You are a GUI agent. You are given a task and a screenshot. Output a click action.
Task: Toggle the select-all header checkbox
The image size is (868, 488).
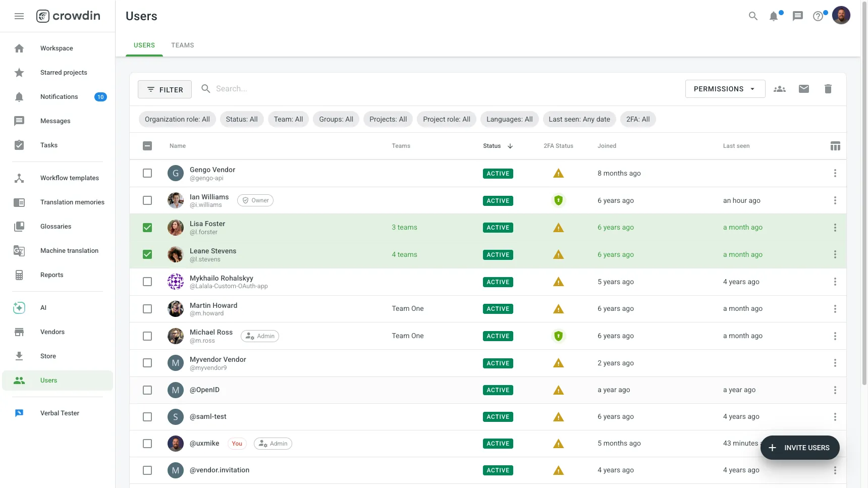pyautogui.click(x=147, y=146)
